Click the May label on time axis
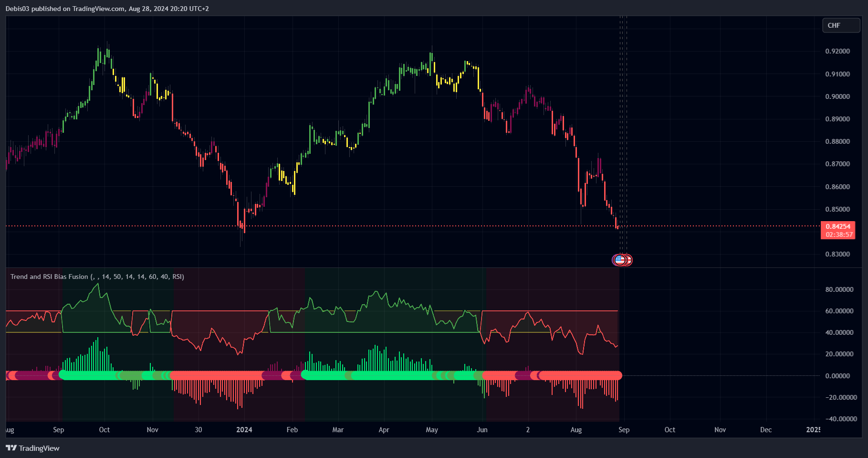 pos(432,430)
